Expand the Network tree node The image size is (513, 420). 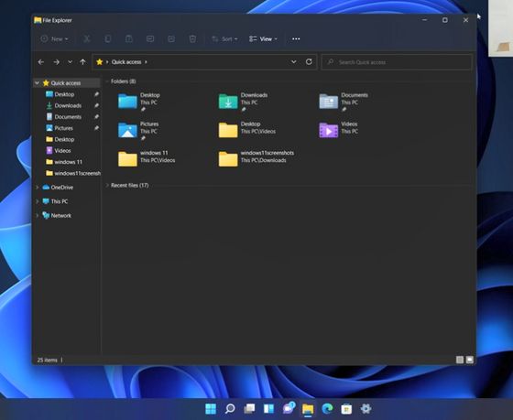38,215
